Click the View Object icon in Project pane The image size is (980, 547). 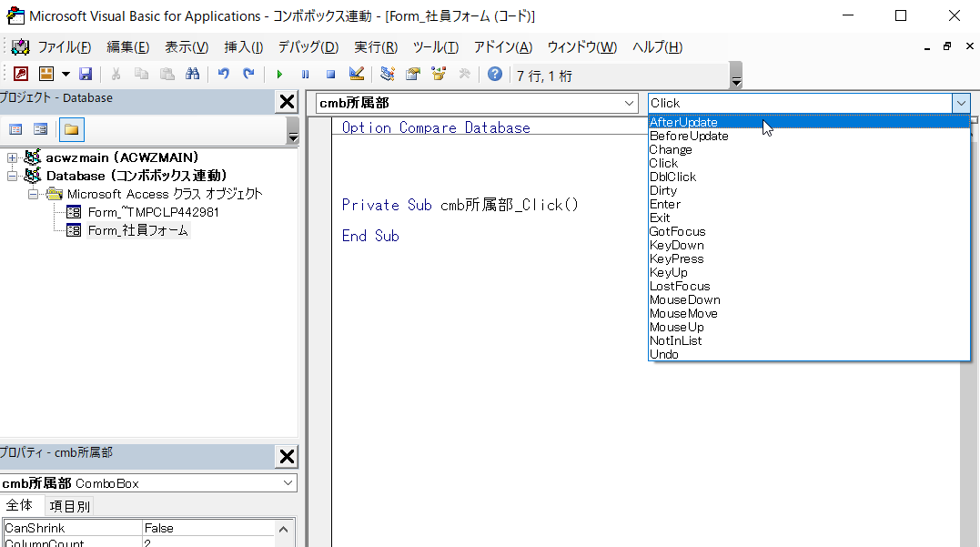point(41,129)
